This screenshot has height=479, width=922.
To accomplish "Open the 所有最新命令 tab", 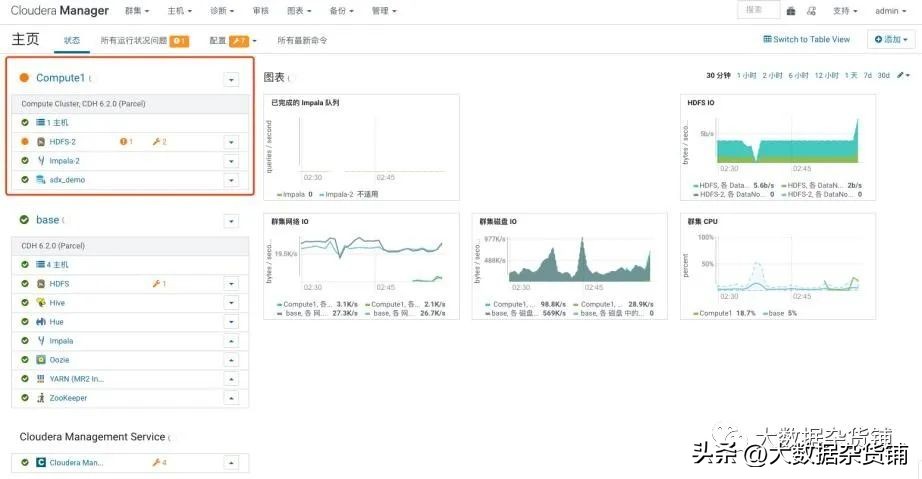I will pos(302,41).
